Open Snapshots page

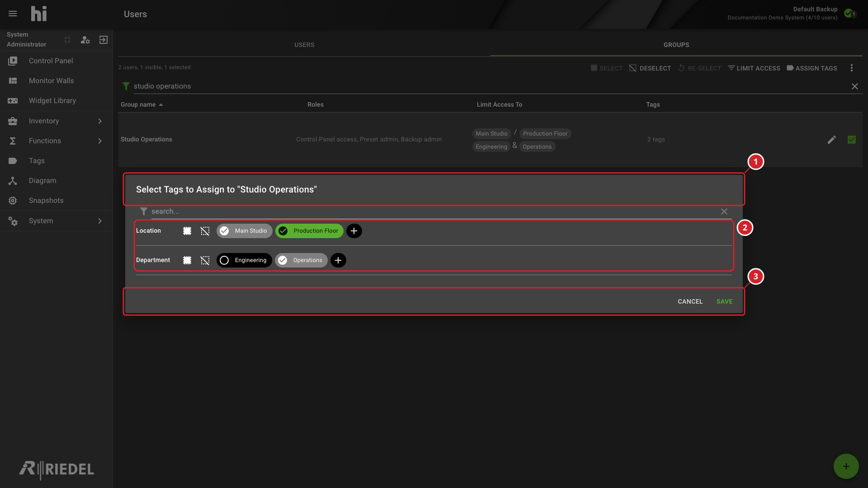point(56,201)
